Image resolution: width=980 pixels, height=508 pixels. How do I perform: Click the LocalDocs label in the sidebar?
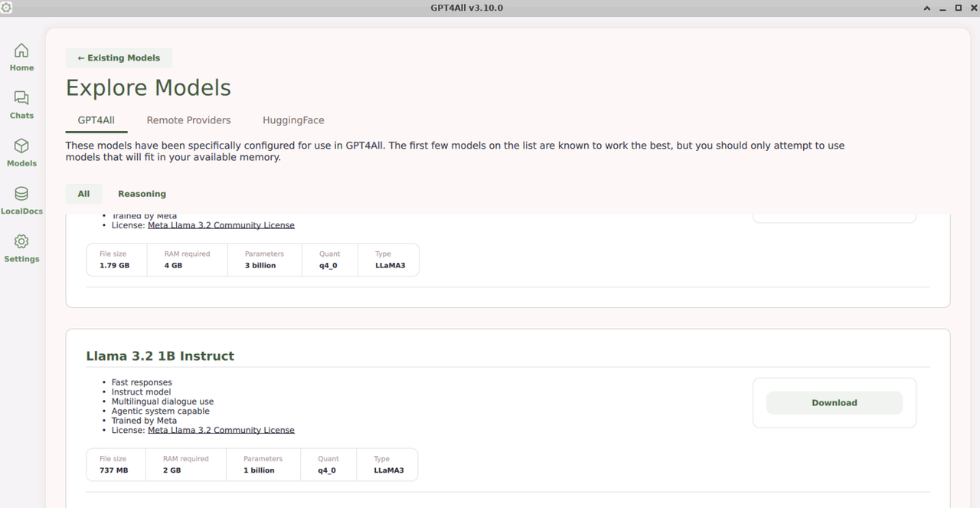(x=21, y=211)
